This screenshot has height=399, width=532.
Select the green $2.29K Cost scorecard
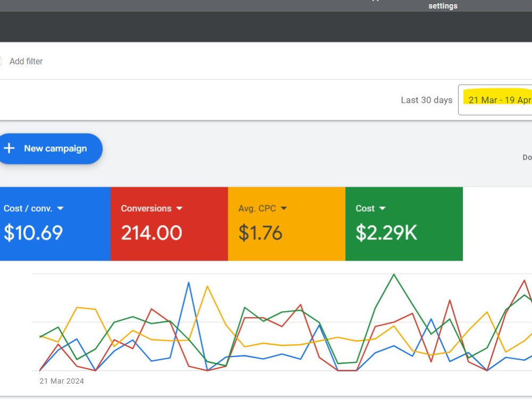pos(404,224)
